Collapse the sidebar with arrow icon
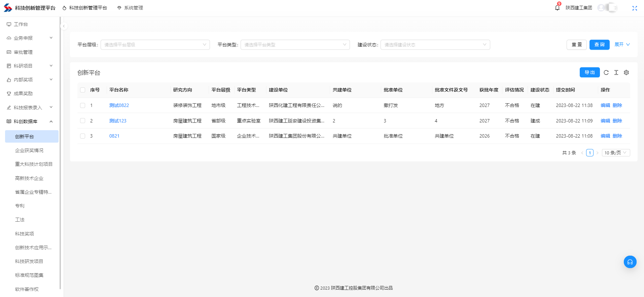 pyautogui.click(x=64, y=26)
